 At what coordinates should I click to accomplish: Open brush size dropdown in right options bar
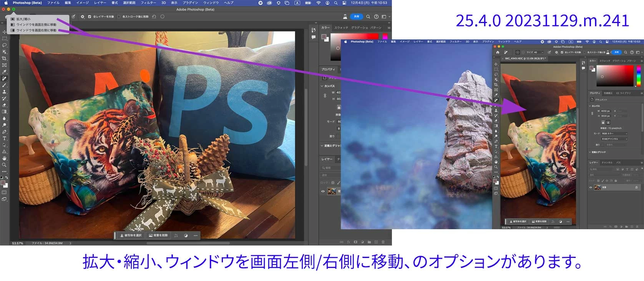point(543,52)
